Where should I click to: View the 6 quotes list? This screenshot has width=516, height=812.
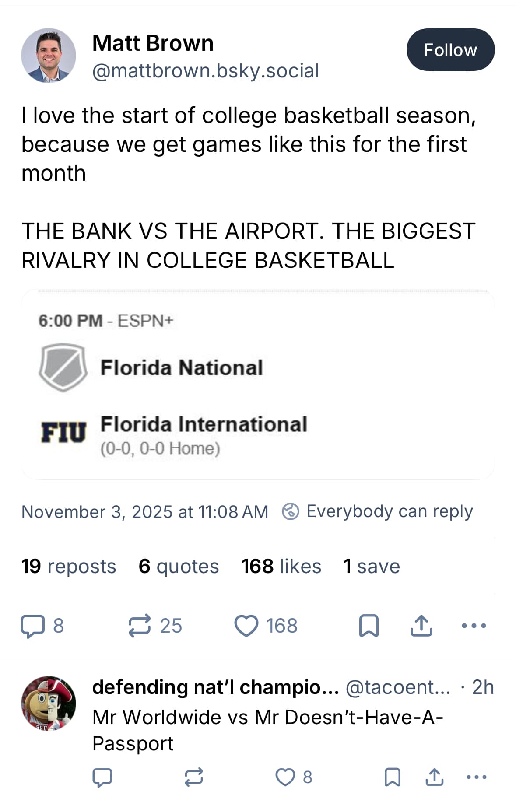point(179,566)
